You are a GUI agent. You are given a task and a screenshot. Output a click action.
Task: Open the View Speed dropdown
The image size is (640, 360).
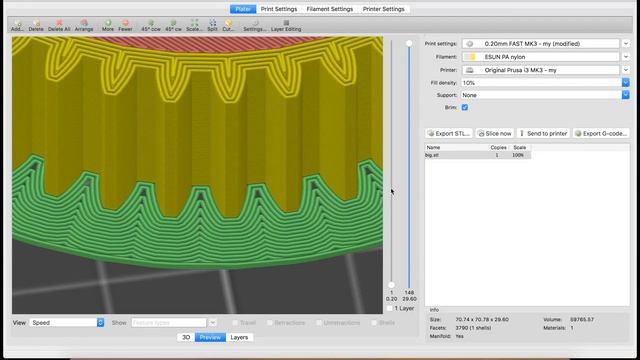(x=100, y=322)
